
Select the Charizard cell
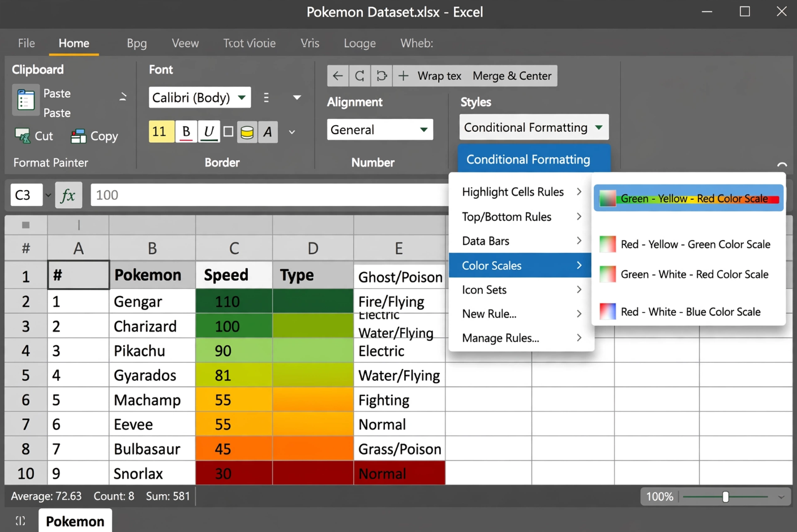[x=152, y=326]
